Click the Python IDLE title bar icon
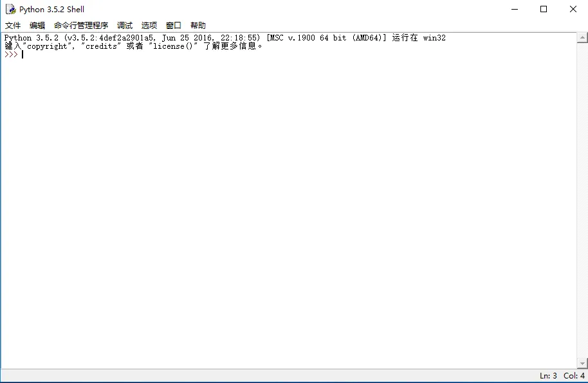Screen dimensions: 588x383 [10, 9]
